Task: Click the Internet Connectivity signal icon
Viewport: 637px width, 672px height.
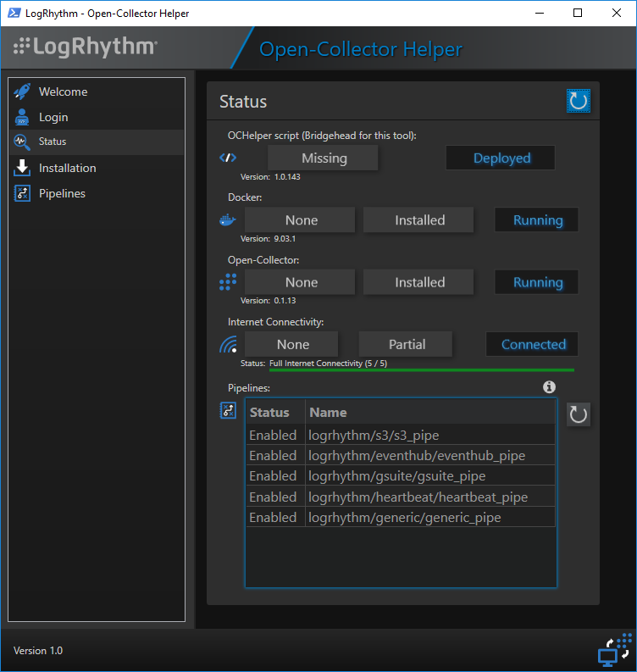Action: (x=229, y=344)
